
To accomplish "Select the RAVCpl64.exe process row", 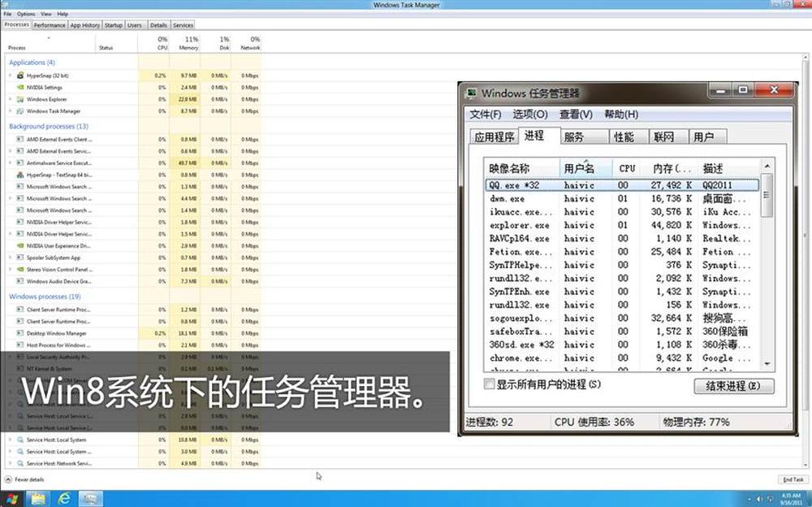I will tap(623, 238).
